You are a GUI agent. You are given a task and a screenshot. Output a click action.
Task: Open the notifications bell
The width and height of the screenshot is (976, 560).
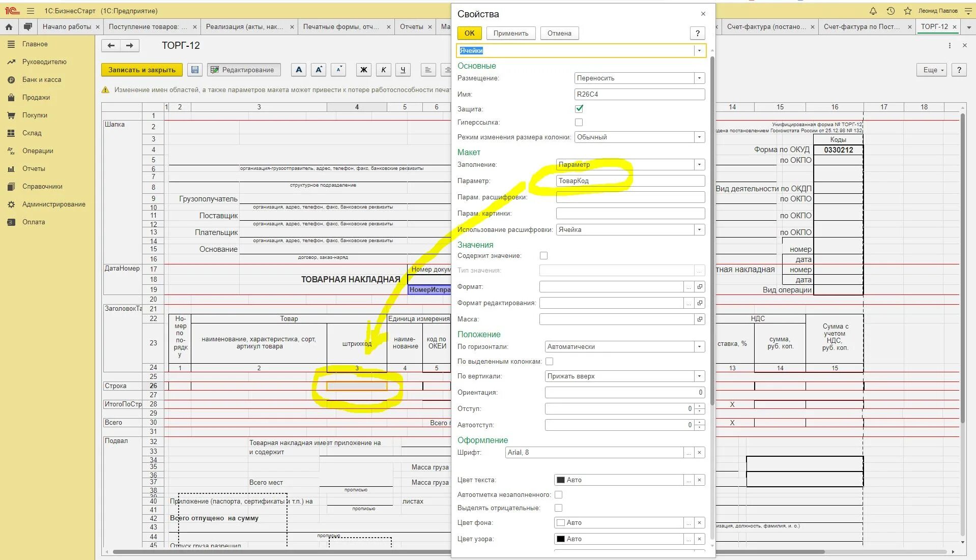click(873, 11)
